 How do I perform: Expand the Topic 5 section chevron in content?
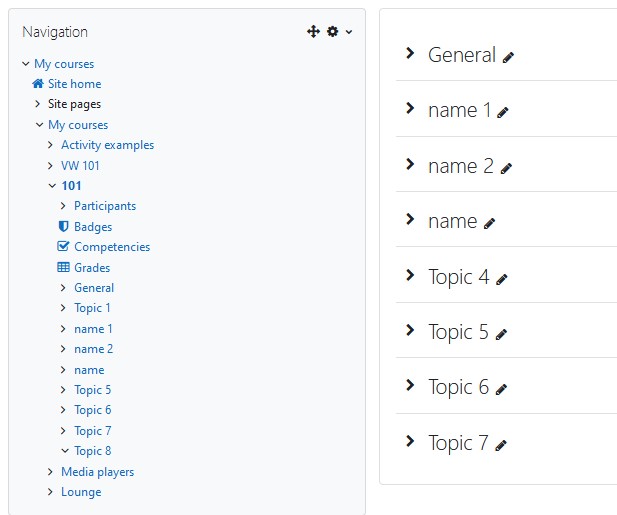[410, 330]
